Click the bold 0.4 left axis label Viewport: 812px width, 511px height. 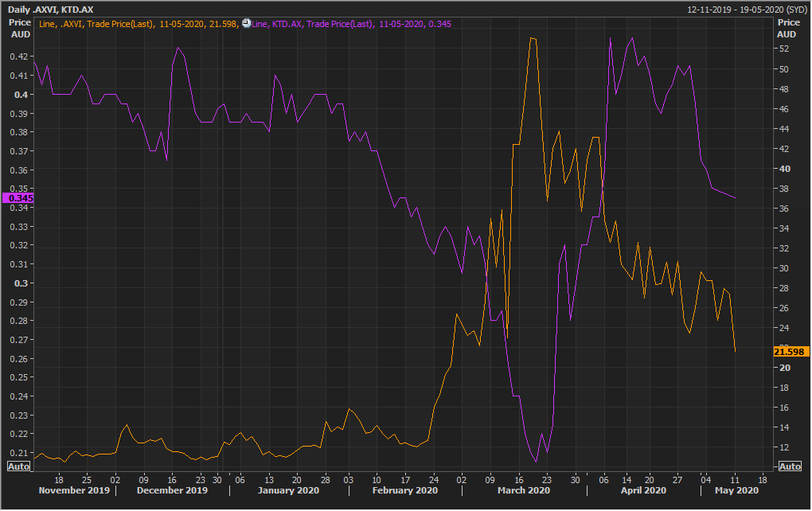tap(21, 95)
